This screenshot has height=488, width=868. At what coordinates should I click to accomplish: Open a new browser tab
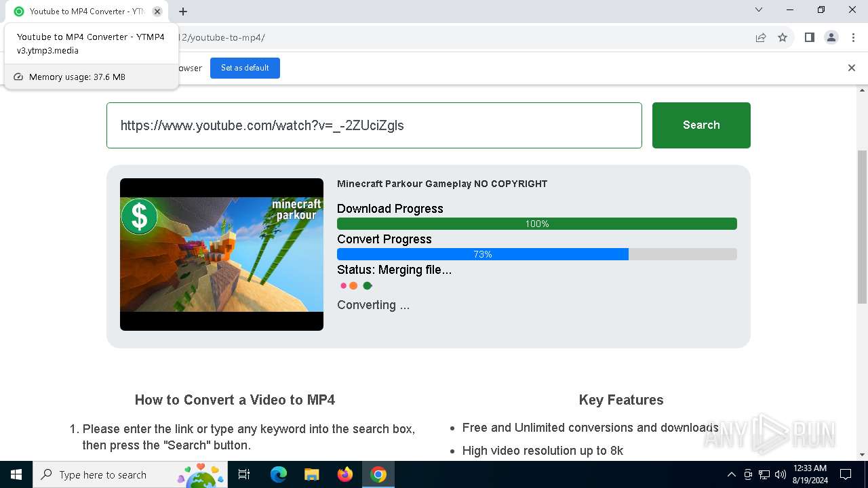183,12
